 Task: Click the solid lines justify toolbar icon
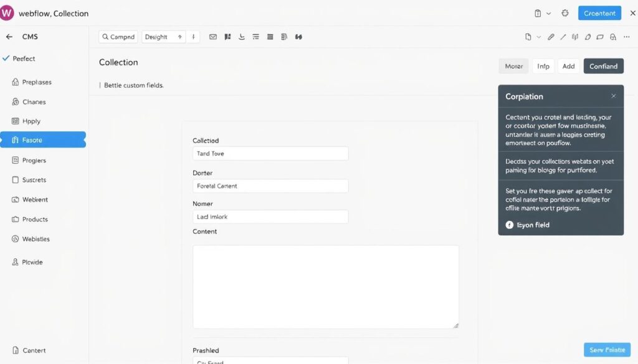click(x=270, y=37)
